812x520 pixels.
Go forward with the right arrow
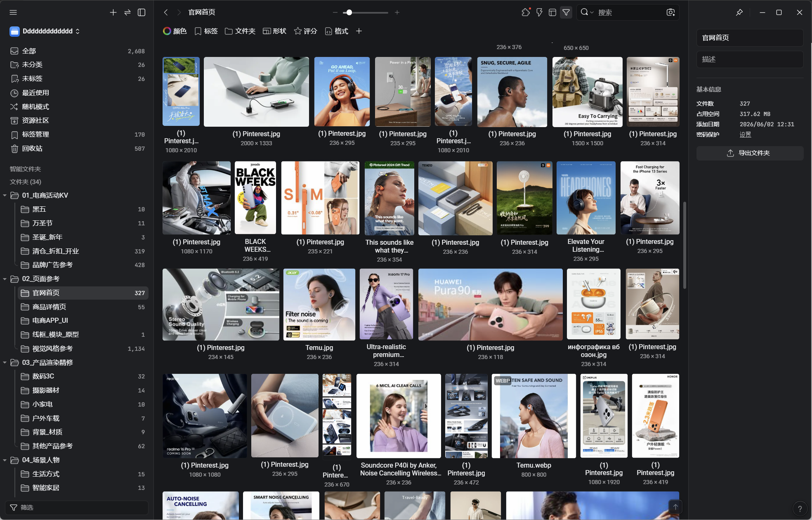tap(179, 12)
